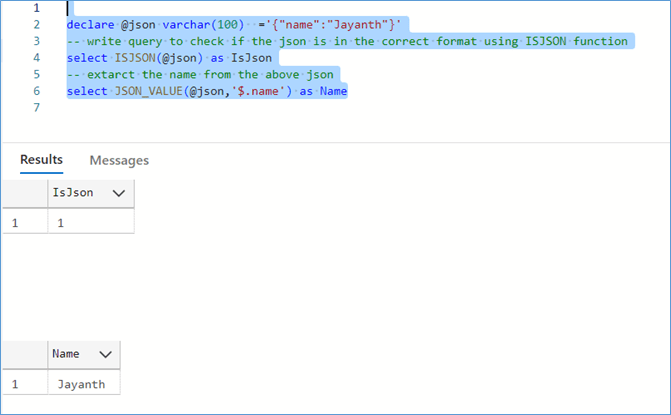Select the Name column header
The width and height of the screenshot is (671, 415).
pyautogui.click(x=84, y=354)
